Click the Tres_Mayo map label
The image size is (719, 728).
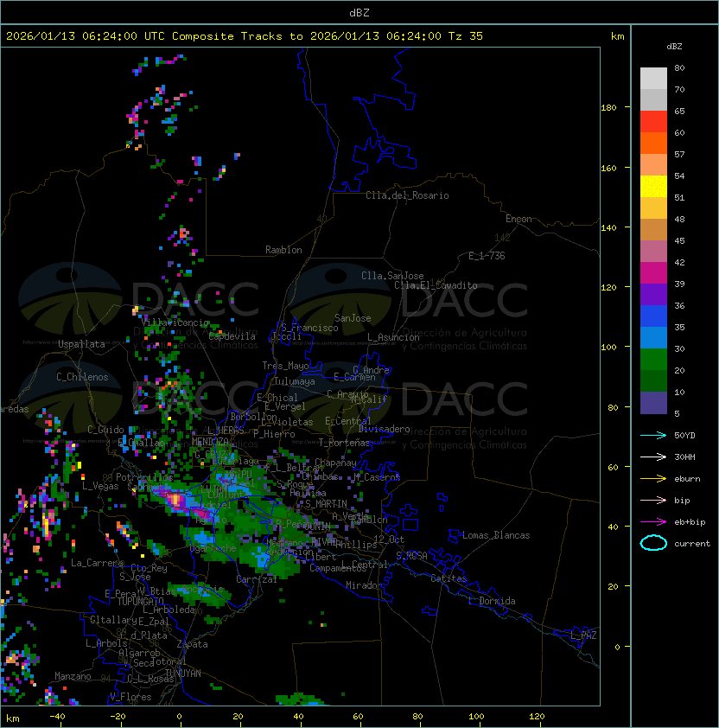285,366
